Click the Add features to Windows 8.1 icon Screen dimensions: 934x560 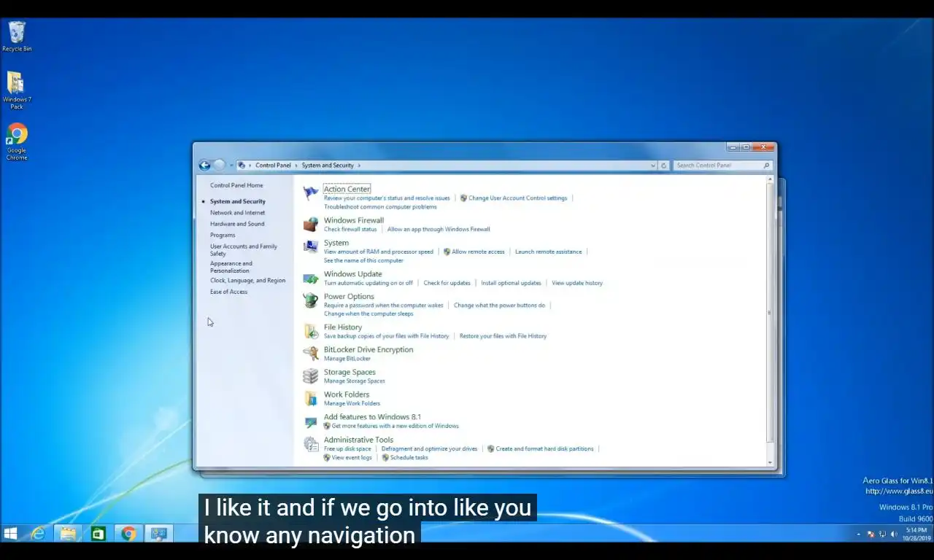pyautogui.click(x=311, y=421)
